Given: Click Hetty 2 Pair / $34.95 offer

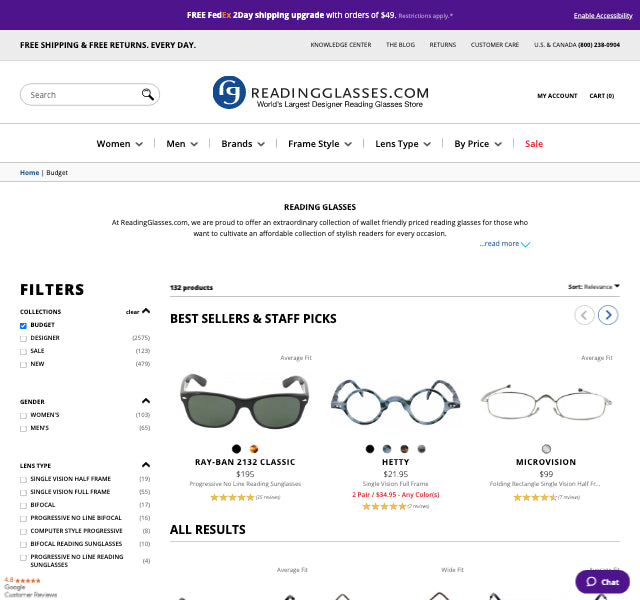Looking at the screenshot, I should (396, 495).
